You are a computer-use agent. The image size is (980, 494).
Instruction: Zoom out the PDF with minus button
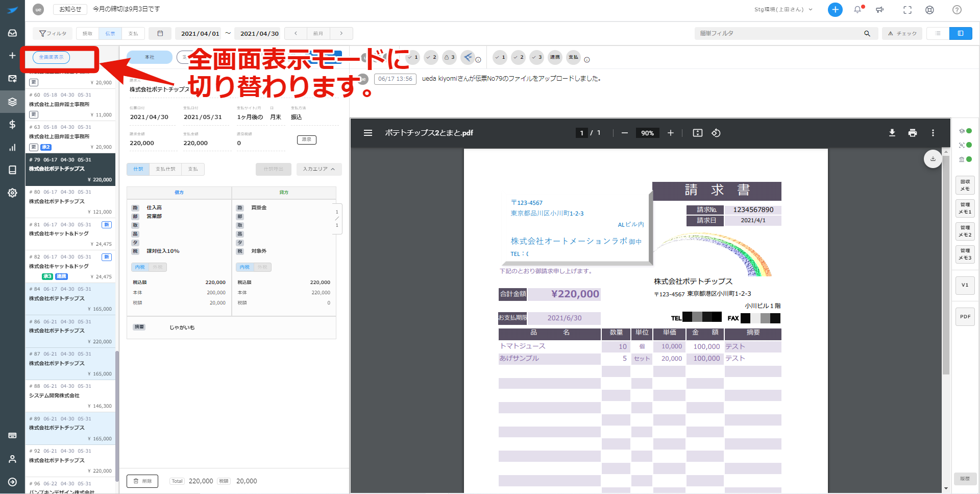pos(624,133)
